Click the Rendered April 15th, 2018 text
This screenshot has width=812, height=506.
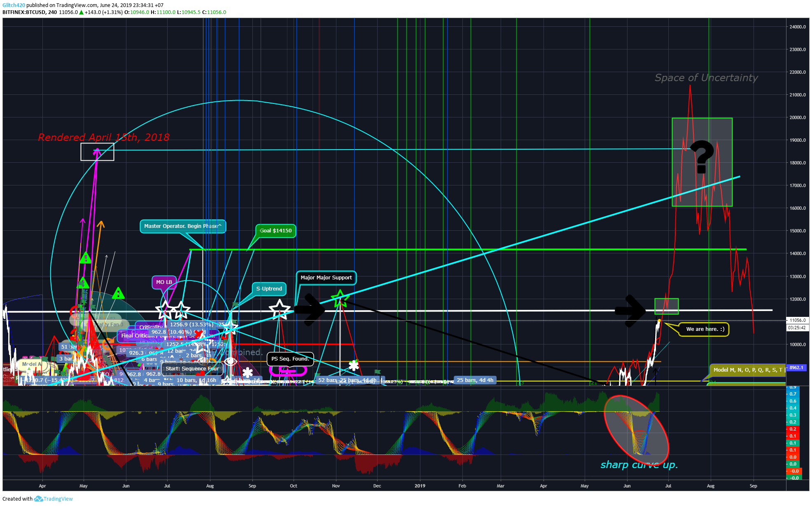click(x=104, y=138)
